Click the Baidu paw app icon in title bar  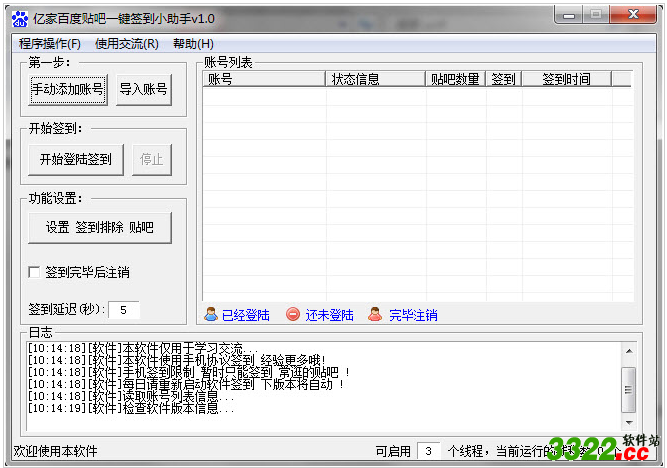[20, 19]
